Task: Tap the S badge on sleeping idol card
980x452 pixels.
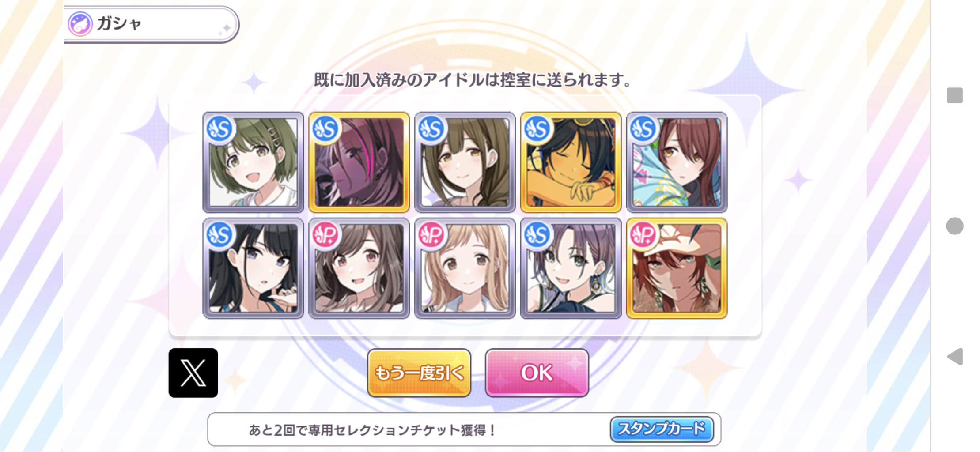Action: tap(537, 129)
